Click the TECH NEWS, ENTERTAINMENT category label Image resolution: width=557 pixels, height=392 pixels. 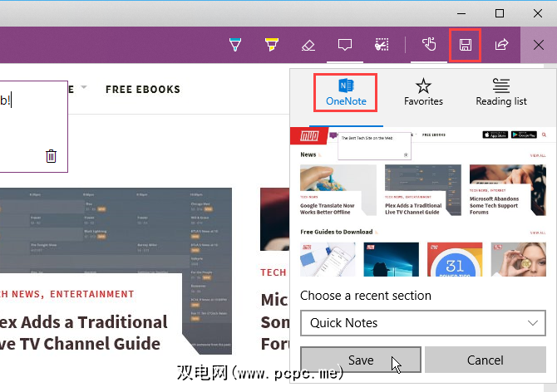coord(67,294)
